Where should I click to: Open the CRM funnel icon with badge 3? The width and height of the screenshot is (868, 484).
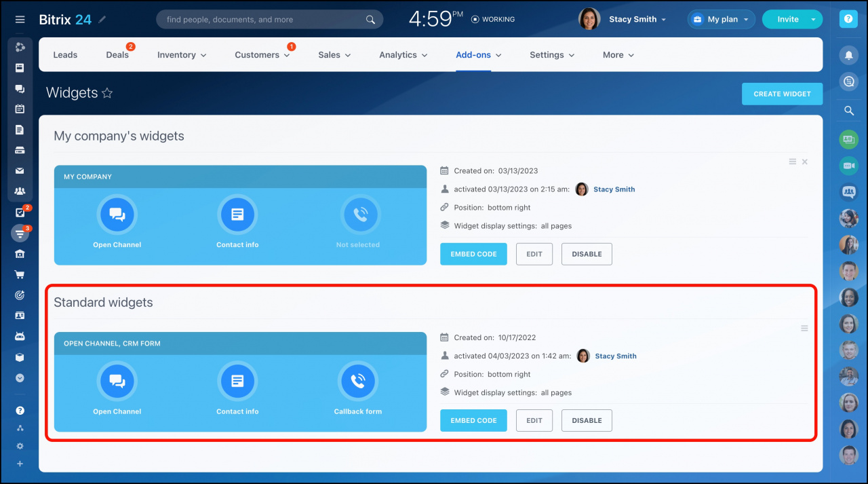20,234
